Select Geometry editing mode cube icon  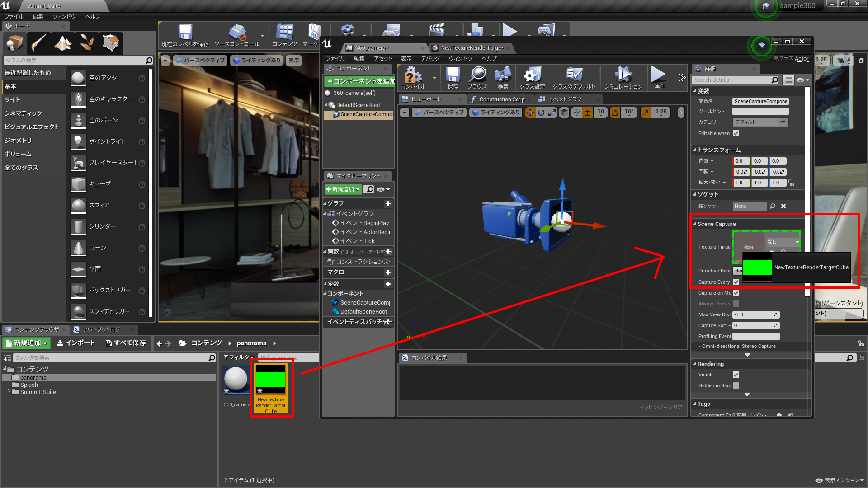(x=111, y=43)
